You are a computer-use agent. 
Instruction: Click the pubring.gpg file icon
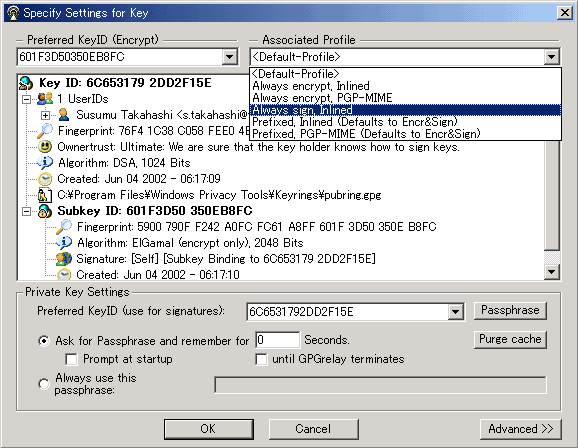[45, 195]
